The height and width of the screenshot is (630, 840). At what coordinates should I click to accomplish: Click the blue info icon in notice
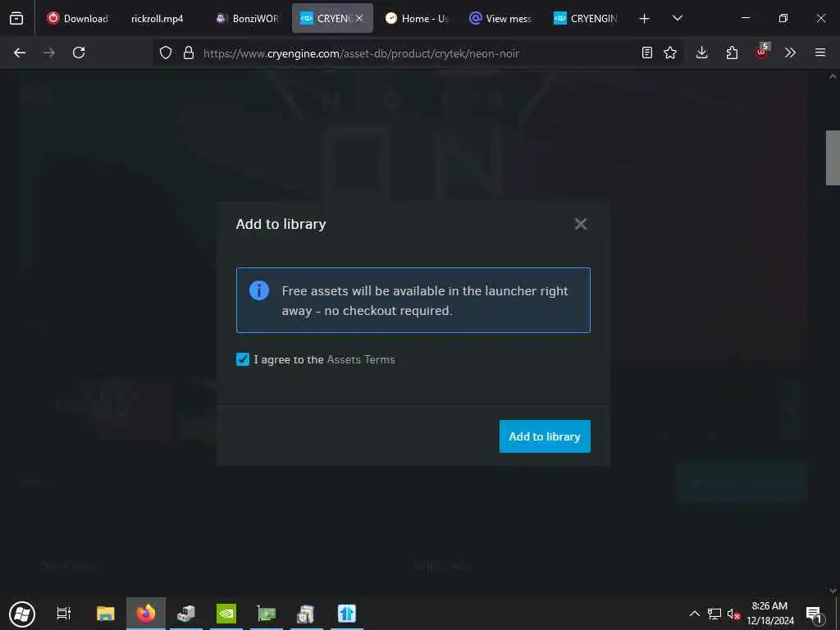pos(258,290)
